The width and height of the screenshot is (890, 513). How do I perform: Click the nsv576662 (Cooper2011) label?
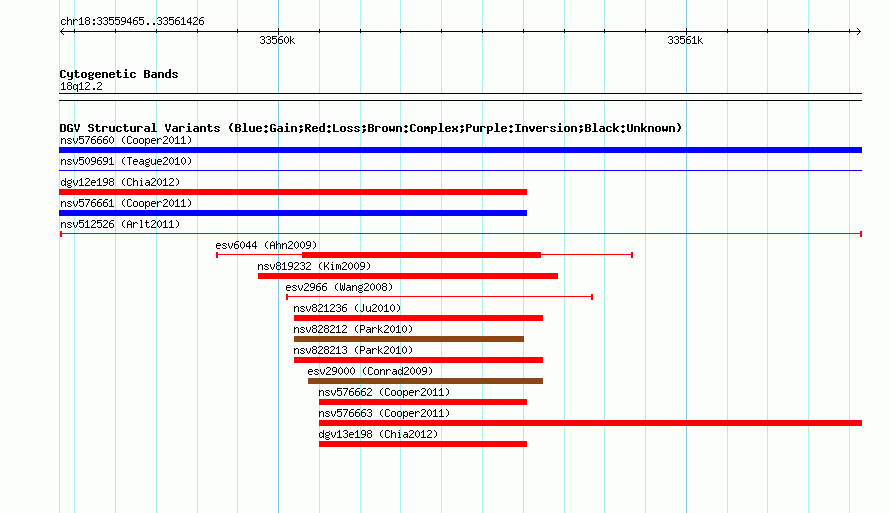click(384, 392)
